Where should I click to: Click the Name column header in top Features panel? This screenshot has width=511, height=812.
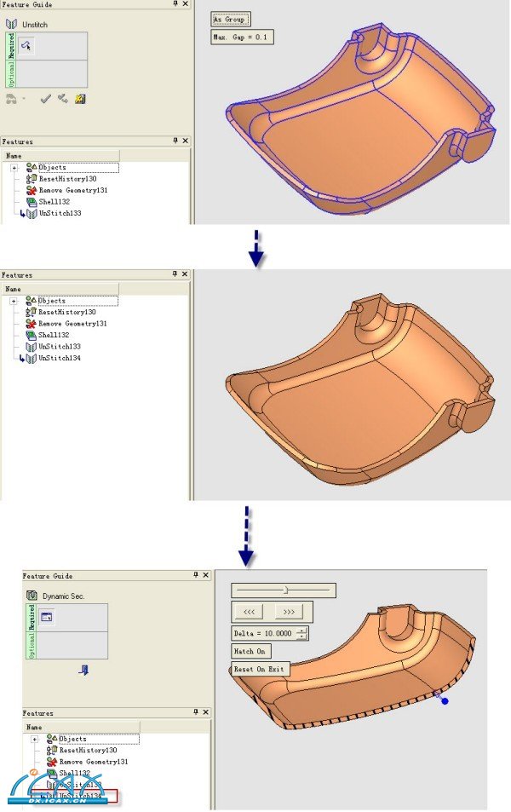[x=61, y=156]
